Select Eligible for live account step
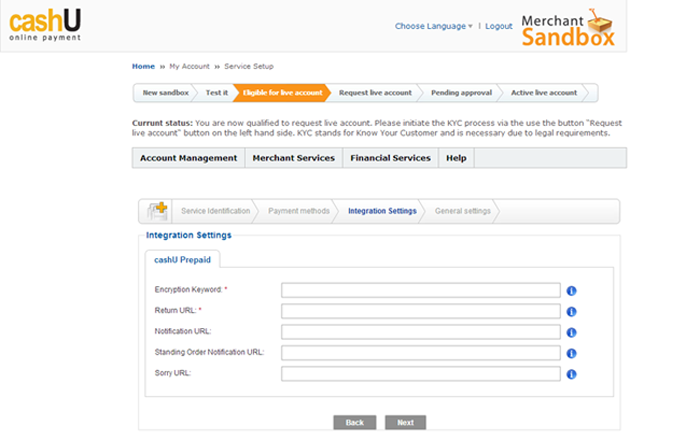700x440 pixels. [x=282, y=93]
